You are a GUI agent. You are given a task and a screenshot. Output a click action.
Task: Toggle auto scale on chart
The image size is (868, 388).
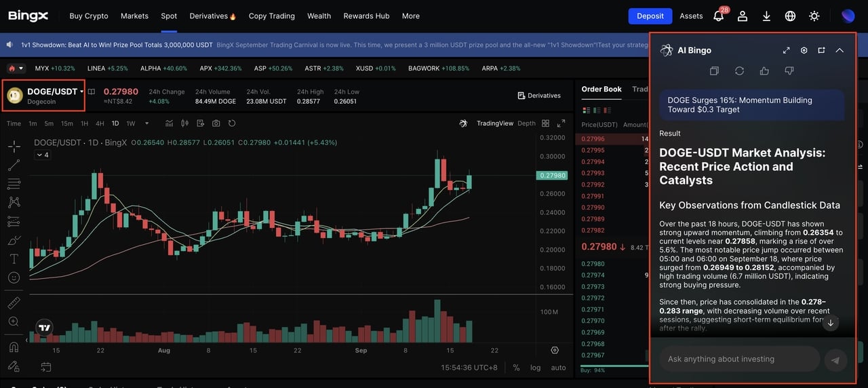(x=558, y=367)
